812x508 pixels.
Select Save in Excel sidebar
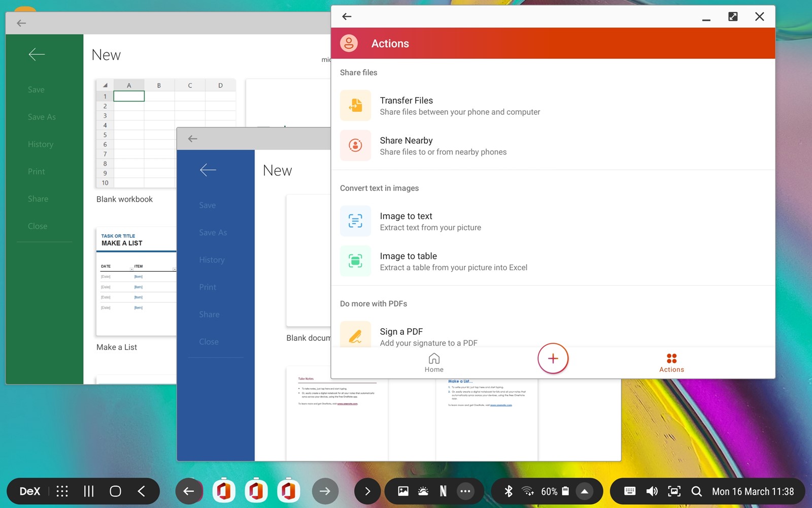pyautogui.click(x=36, y=90)
